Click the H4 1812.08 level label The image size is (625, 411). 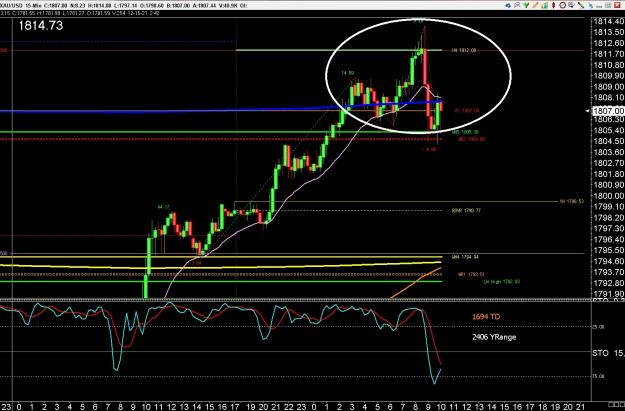464,50
